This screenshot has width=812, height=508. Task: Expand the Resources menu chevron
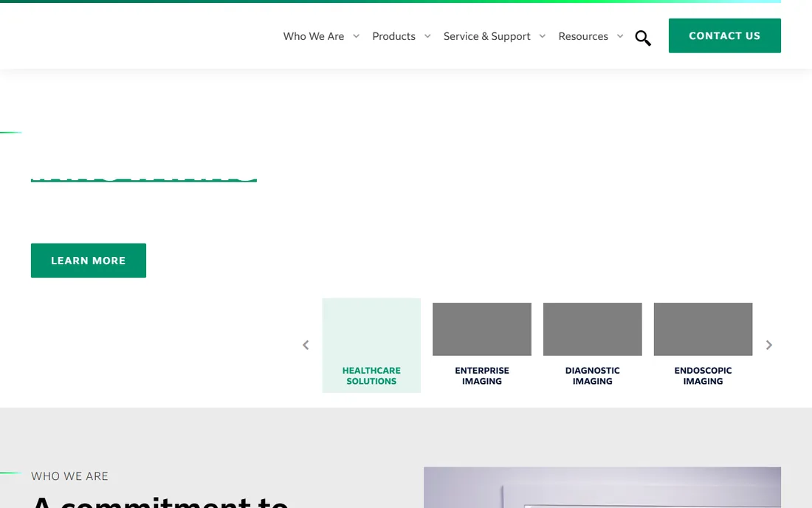tap(620, 36)
